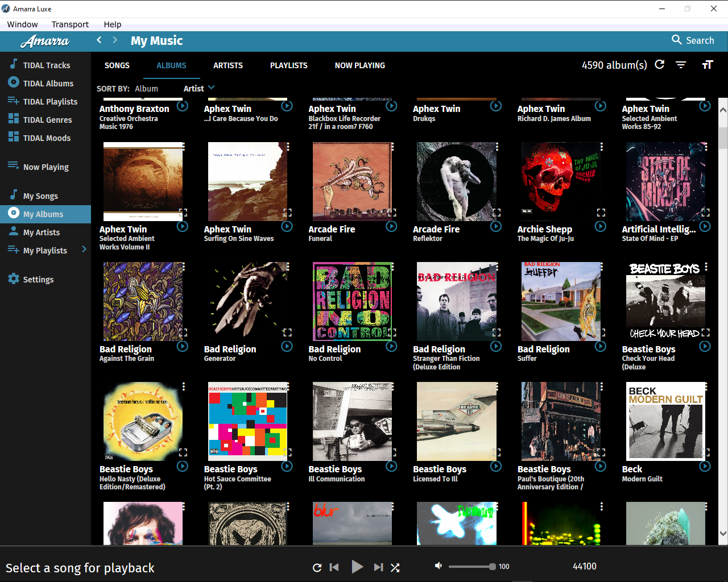Image resolution: width=728 pixels, height=582 pixels.
Task: Click the refresh library icon
Action: [x=660, y=65]
